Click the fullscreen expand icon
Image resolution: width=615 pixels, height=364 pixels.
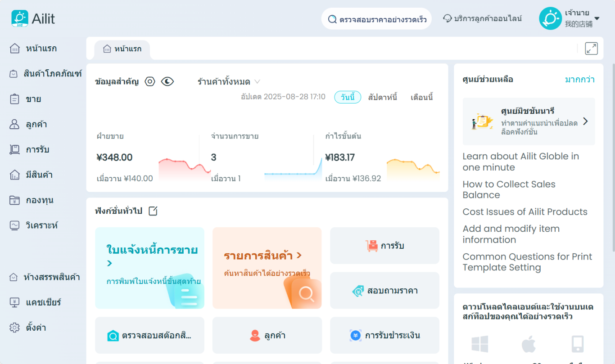pyautogui.click(x=591, y=49)
